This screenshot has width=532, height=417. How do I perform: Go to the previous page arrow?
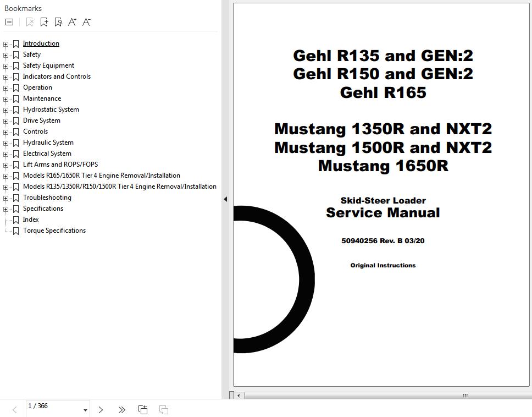pyautogui.click(x=15, y=410)
